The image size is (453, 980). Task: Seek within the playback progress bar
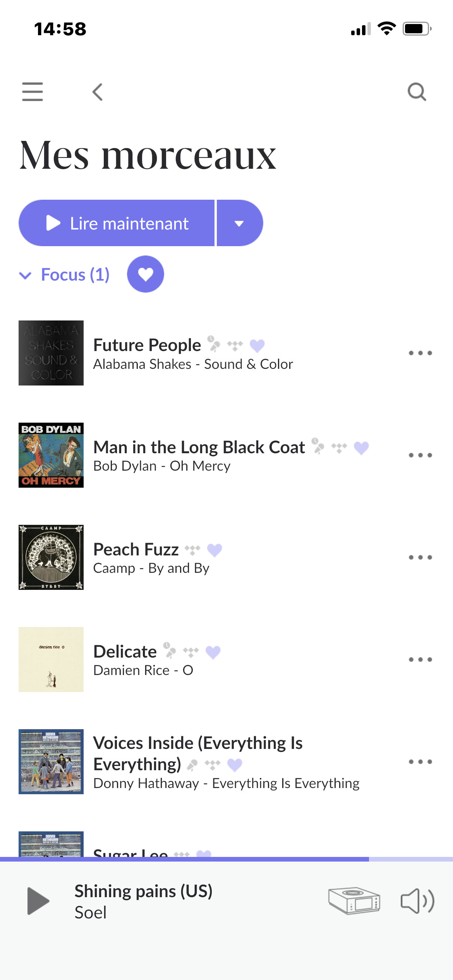coord(226,859)
